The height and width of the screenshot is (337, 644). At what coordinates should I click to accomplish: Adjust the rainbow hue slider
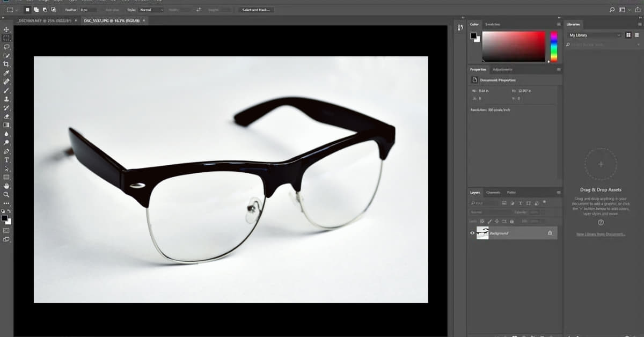coord(554,46)
